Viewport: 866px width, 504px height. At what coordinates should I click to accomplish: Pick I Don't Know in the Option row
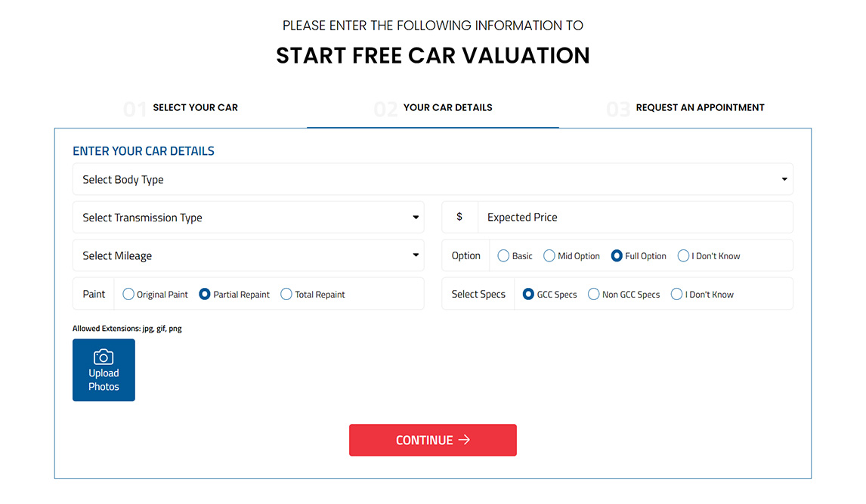[683, 255]
